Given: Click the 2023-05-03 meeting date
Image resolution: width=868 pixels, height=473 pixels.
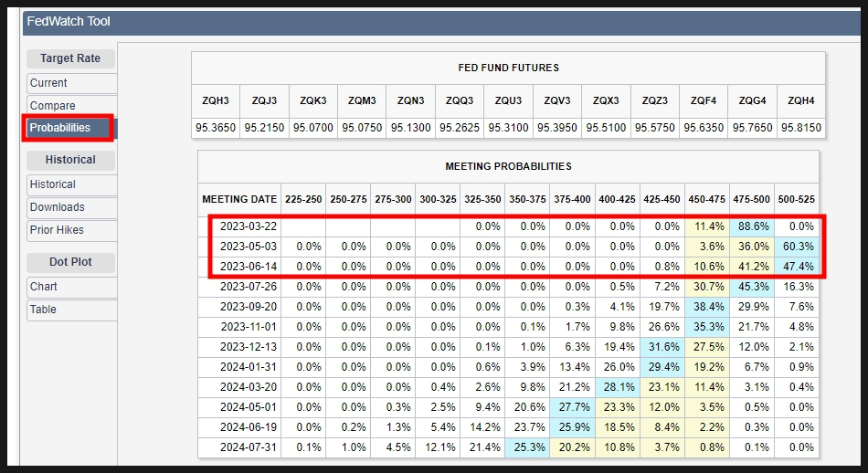Looking at the screenshot, I should click(x=248, y=247).
